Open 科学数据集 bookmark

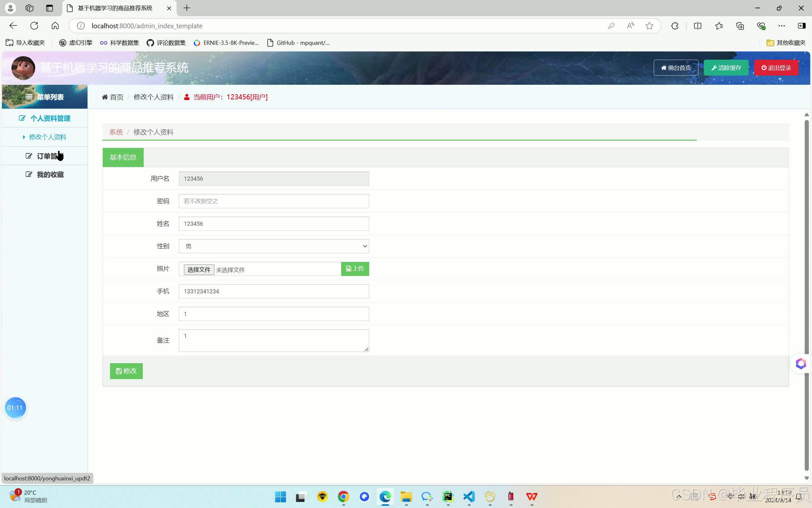(120, 43)
